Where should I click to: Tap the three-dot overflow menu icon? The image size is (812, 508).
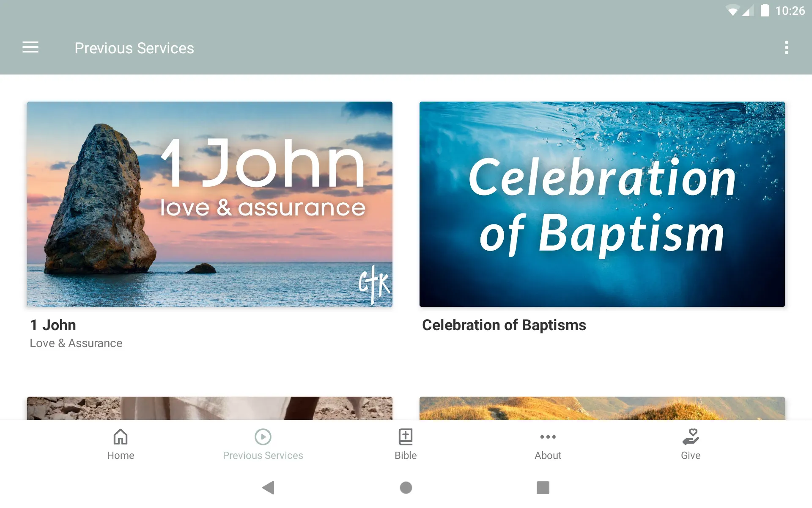[787, 48]
